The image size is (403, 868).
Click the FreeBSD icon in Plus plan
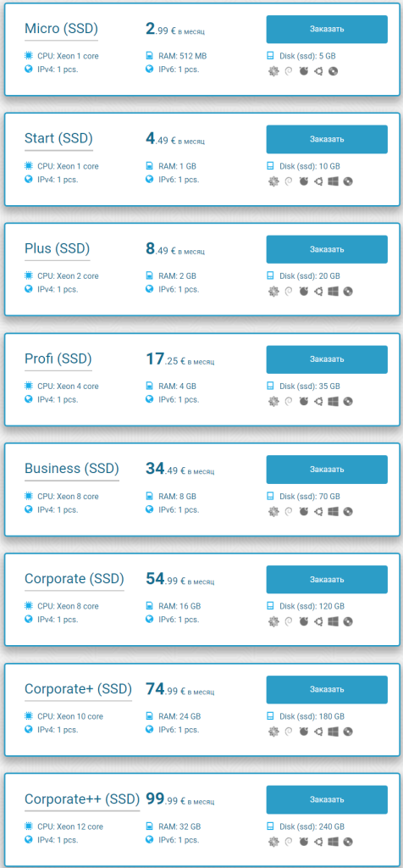(x=303, y=292)
